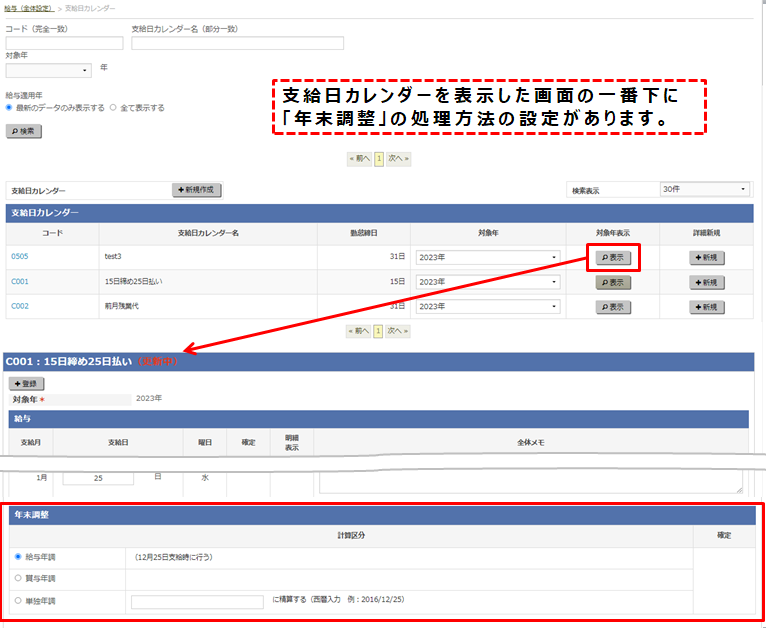This screenshot has width=766, height=628.
Task: Click 新規 button for test3 row
Action: (707, 257)
